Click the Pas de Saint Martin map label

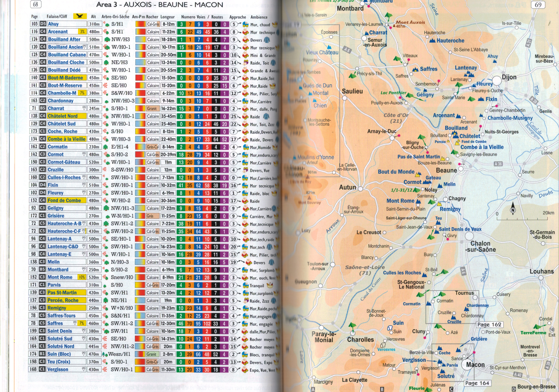(x=419, y=157)
